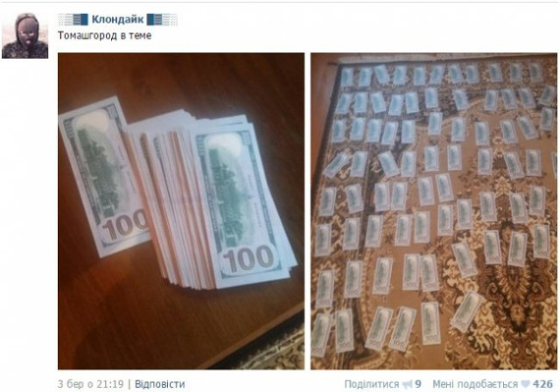Select the post text Томашгород в теме

tap(105, 35)
